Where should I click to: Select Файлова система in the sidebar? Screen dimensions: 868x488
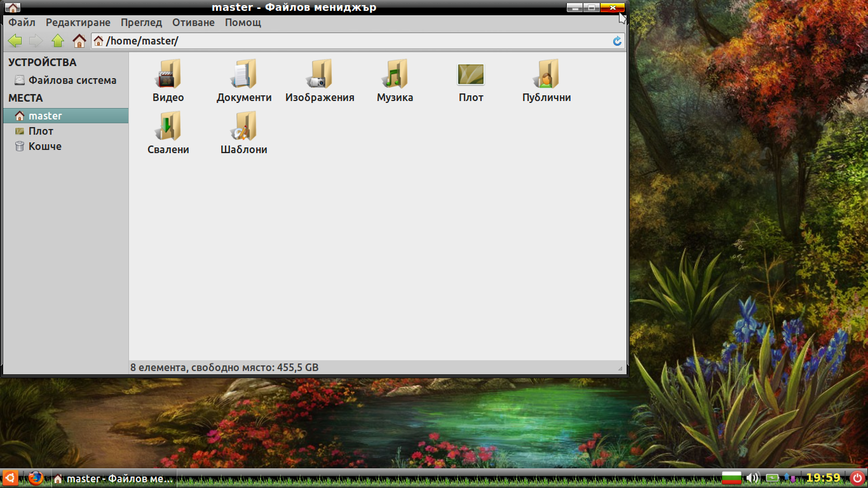coord(65,81)
